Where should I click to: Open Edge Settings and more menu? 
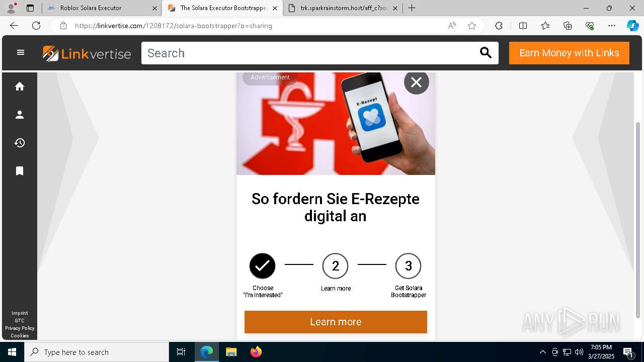point(612,26)
